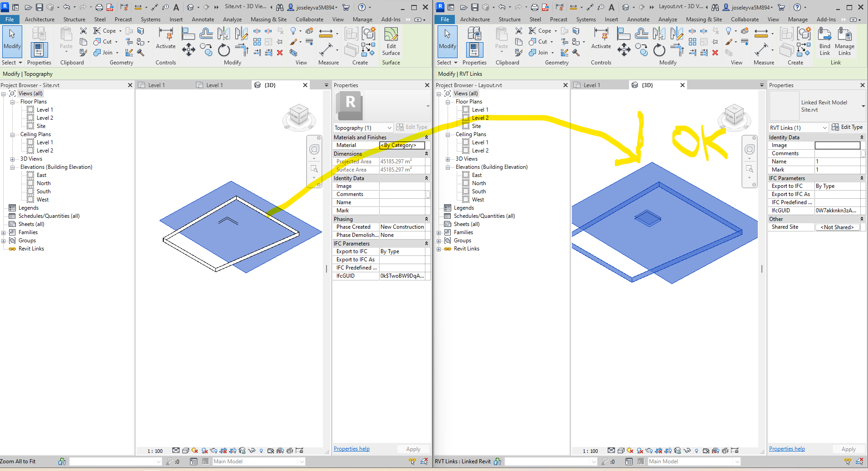Click Cut to Clipboard scissors in Site.rvt
The width and height of the screenshot is (868, 471).
click(x=83, y=31)
